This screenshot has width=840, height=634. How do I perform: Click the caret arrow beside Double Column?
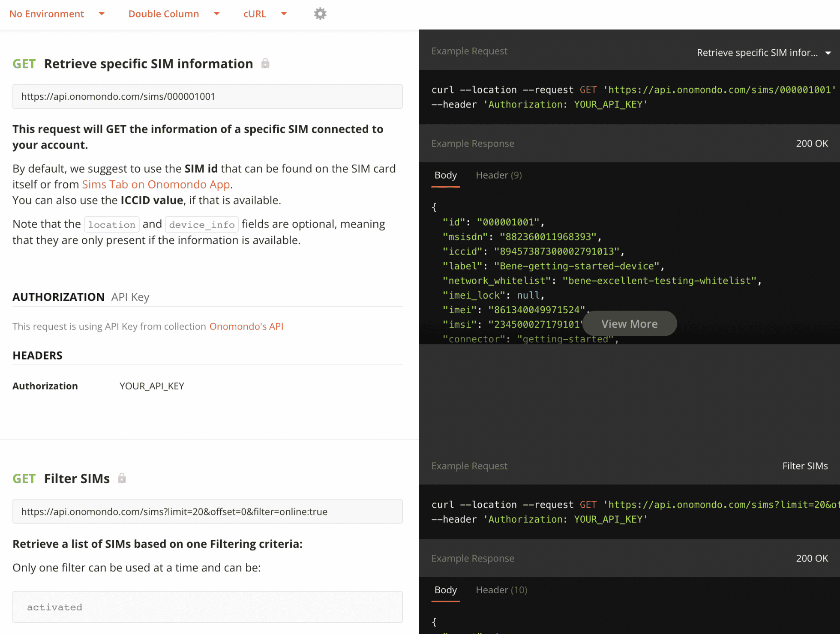tap(217, 13)
